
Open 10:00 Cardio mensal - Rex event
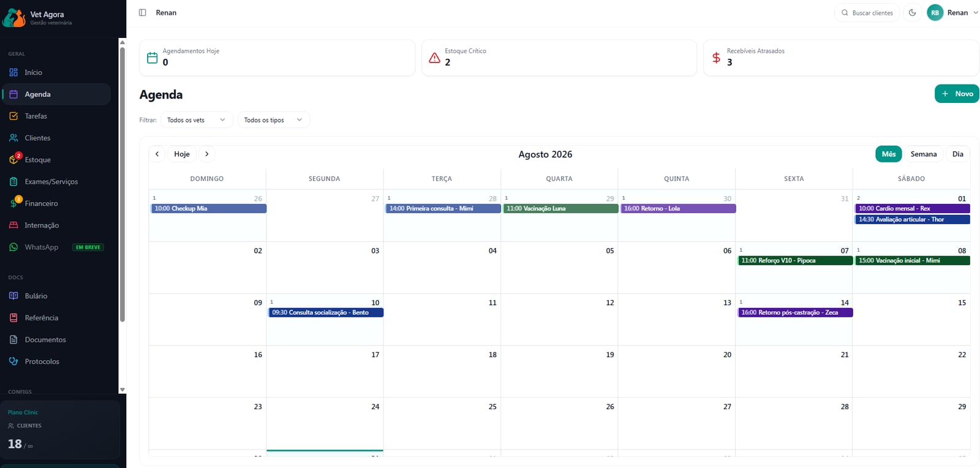tap(913, 208)
